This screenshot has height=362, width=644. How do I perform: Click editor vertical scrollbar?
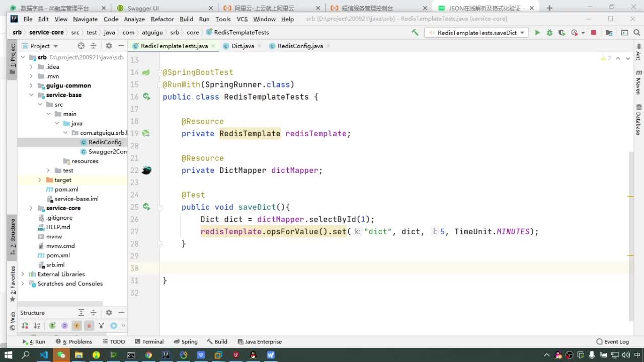[x=631, y=236]
